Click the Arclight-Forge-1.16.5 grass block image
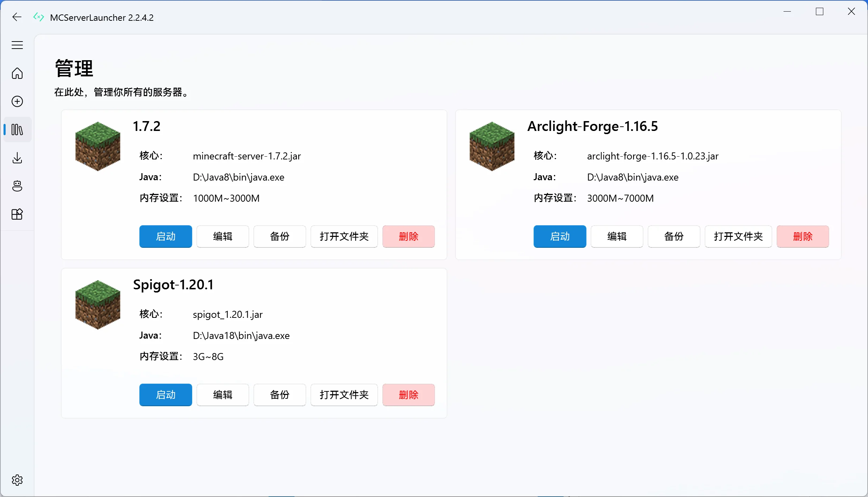The width and height of the screenshot is (868, 497). (x=492, y=146)
